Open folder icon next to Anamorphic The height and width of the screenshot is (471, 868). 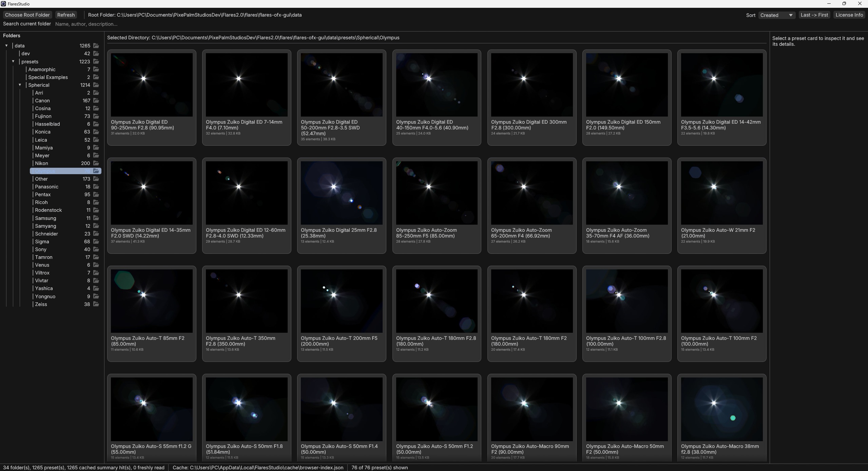[x=96, y=69]
